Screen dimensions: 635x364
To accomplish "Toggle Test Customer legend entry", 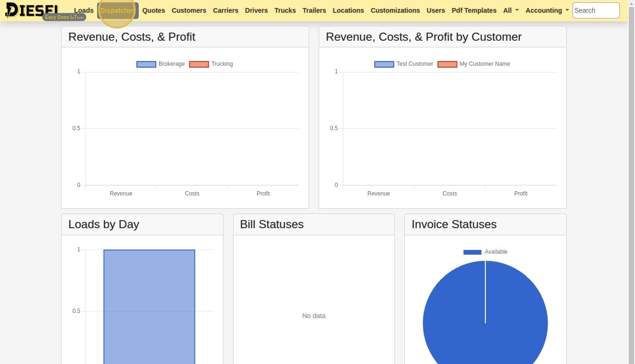I will coord(404,64).
